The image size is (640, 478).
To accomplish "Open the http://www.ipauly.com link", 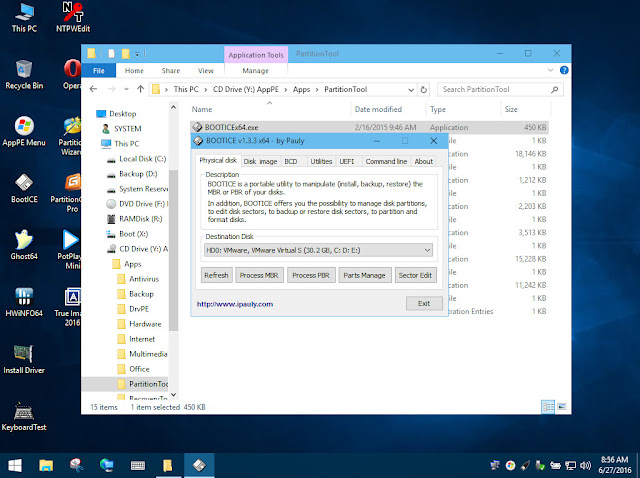I will [235, 304].
